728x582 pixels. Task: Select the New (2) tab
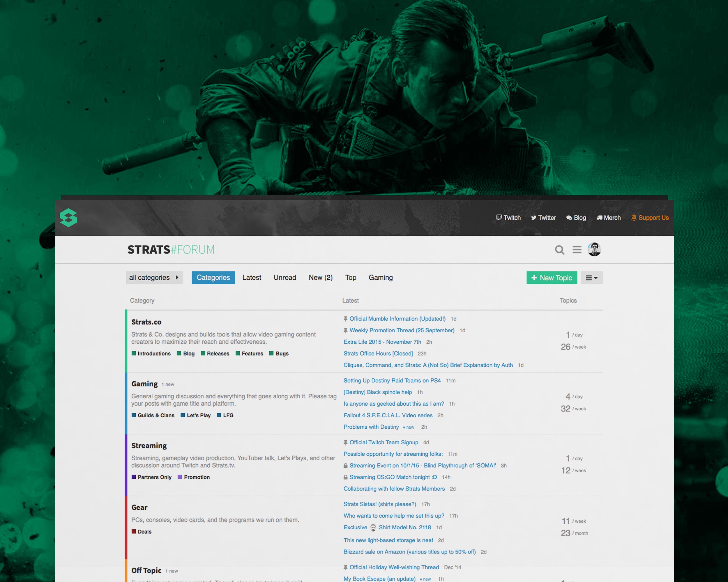click(x=320, y=278)
